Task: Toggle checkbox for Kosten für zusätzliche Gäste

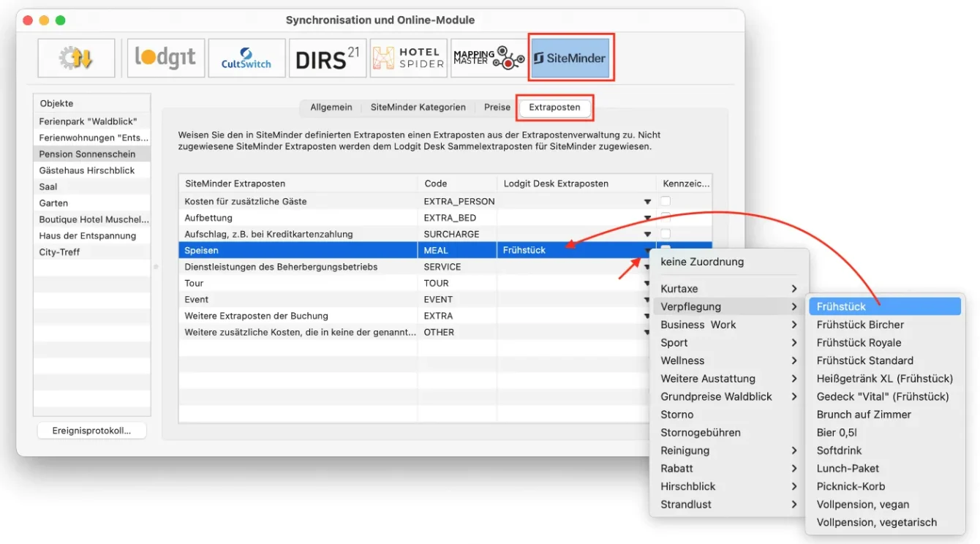Action: point(666,201)
